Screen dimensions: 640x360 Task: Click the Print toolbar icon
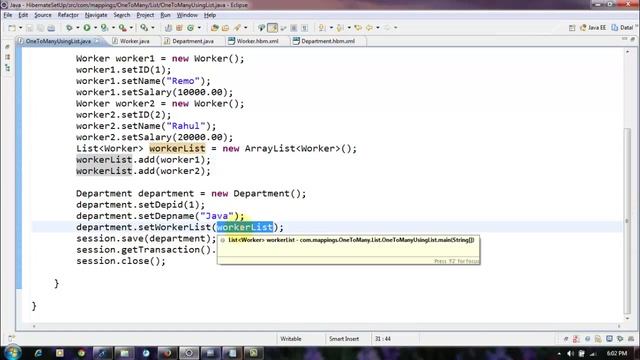coord(51,28)
